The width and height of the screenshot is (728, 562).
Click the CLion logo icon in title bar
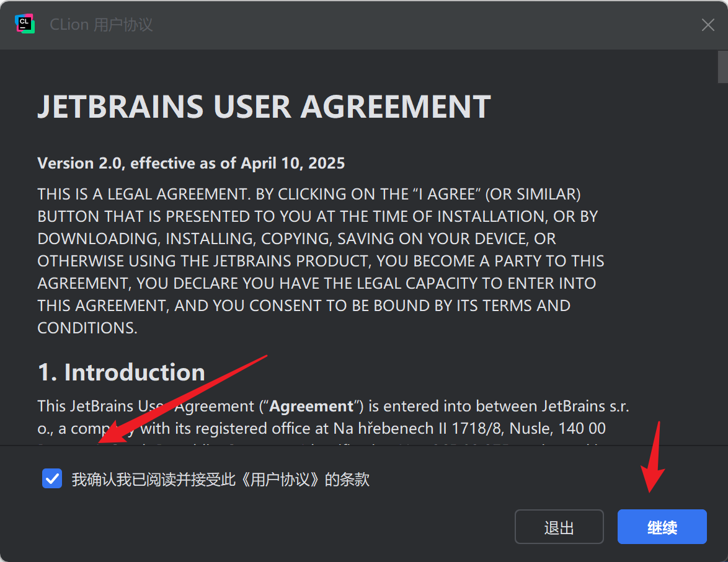(x=25, y=24)
